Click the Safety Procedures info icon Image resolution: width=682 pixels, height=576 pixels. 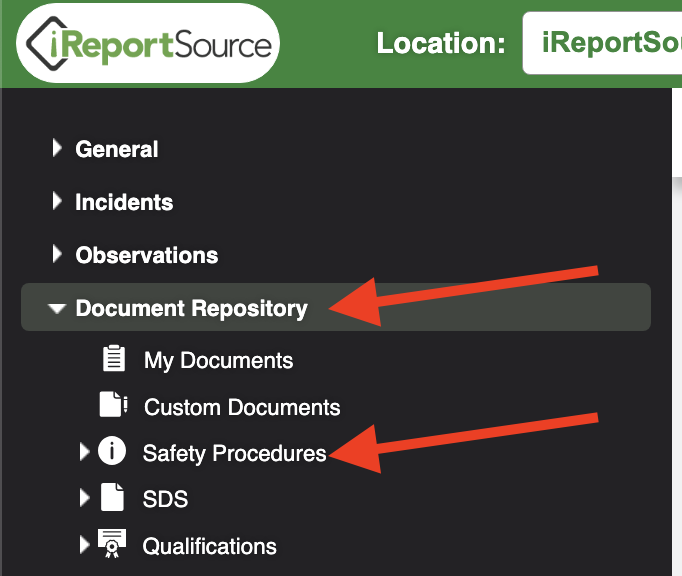click(112, 451)
